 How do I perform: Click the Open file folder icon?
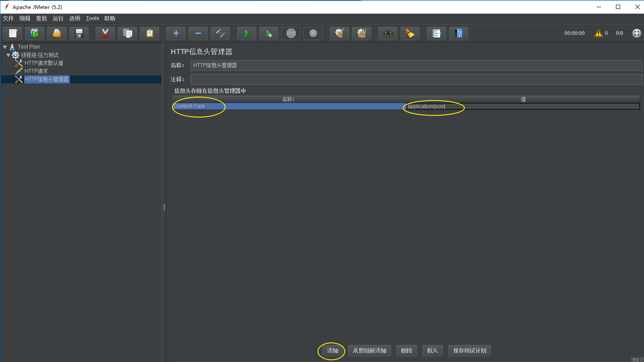(x=57, y=33)
